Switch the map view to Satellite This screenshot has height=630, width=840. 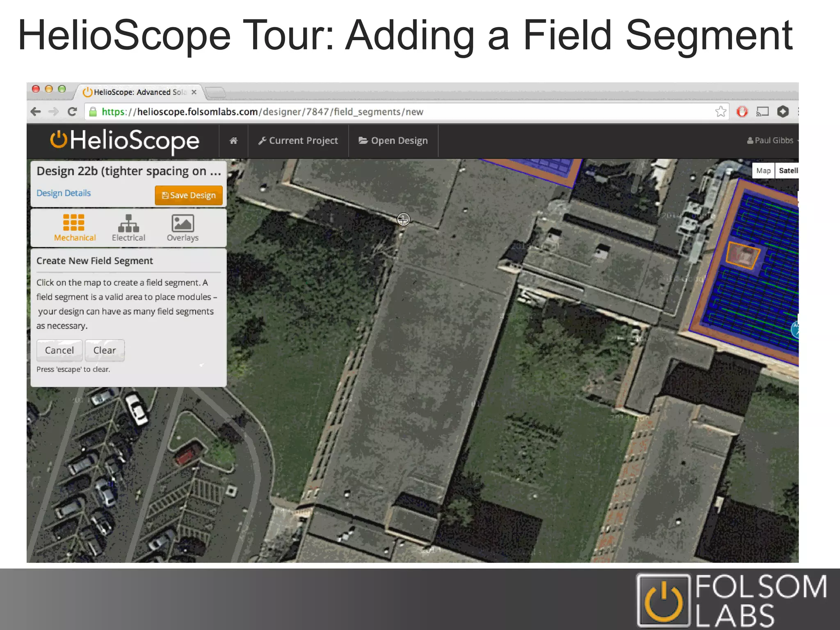click(x=787, y=171)
